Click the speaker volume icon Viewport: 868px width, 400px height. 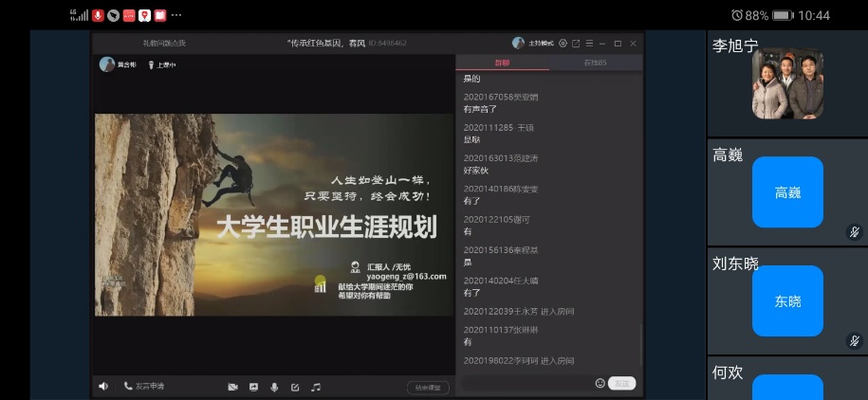point(103,387)
